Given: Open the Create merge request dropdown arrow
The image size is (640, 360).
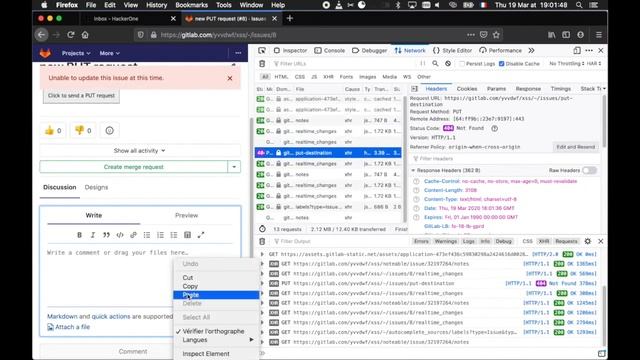Looking at the screenshot, I should pyautogui.click(x=234, y=167).
